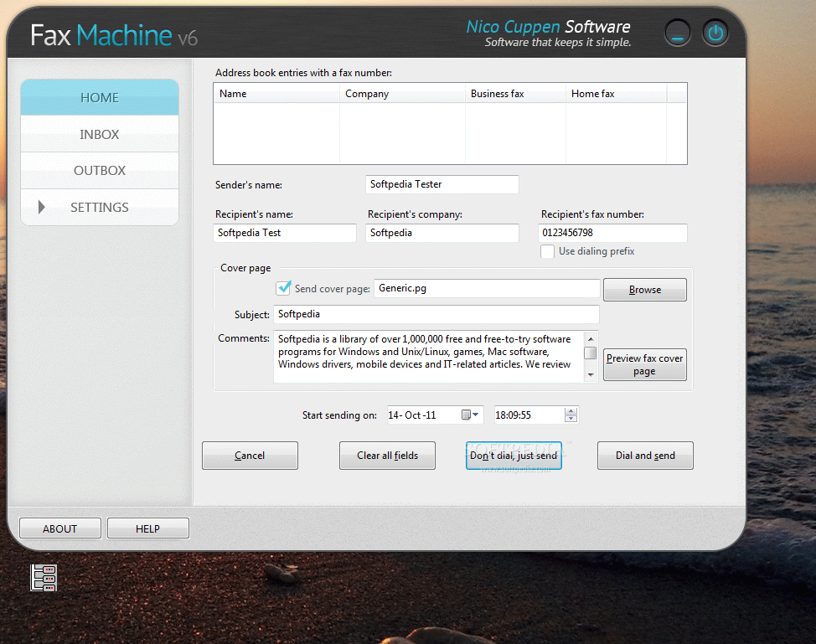Viewport: 816px width, 644px height.
Task: Click the minimize icon in the header
Action: tap(678, 33)
